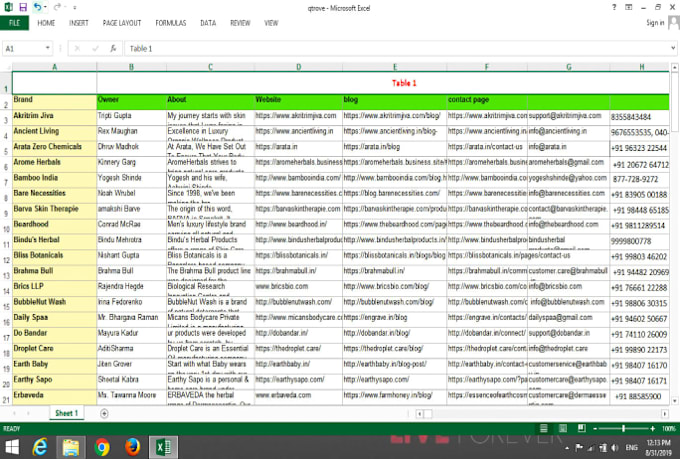Image resolution: width=680 pixels, height=459 pixels.
Task: Open the Windows Start button
Action: coord(12,447)
